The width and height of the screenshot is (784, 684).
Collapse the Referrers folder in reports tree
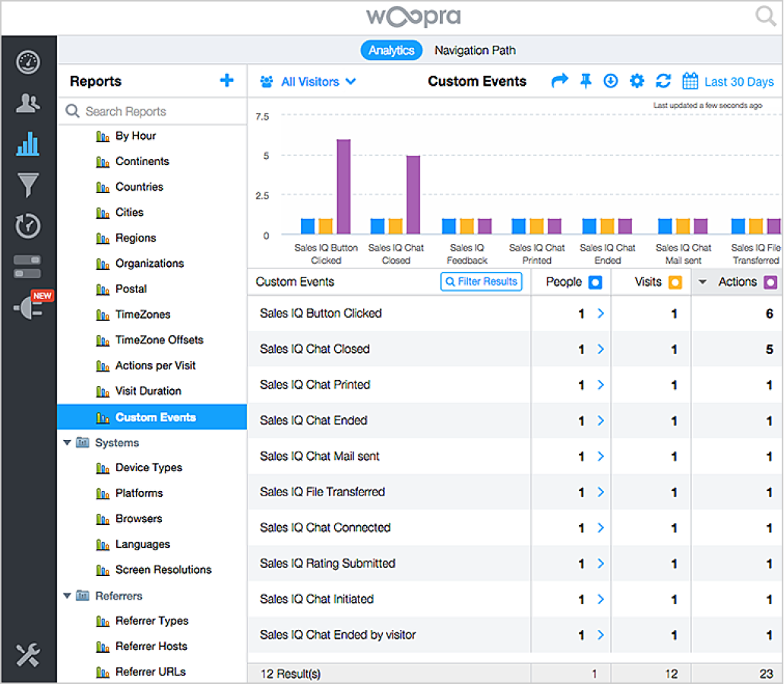tap(67, 596)
